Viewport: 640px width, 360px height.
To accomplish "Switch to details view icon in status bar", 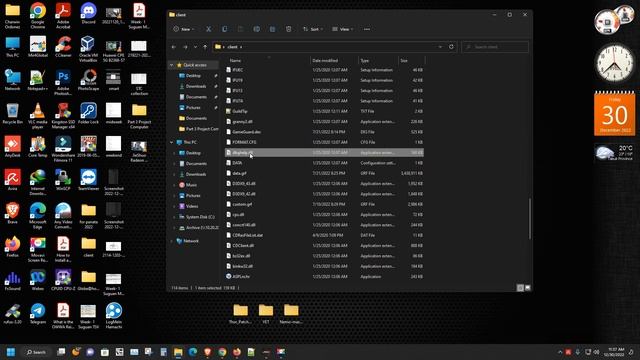I will pyautogui.click(x=520, y=288).
